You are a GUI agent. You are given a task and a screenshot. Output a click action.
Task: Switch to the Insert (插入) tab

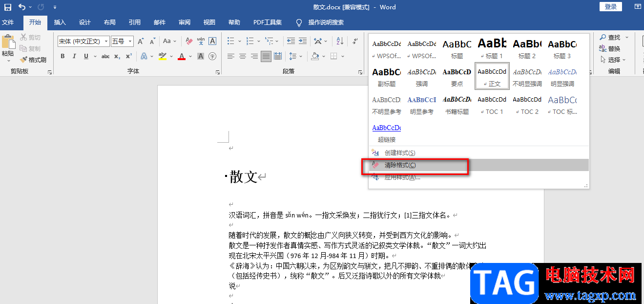(60, 22)
